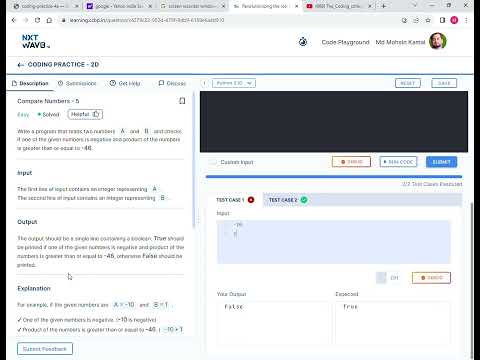The image size is (480, 360).
Task: Open the Discuss tab
Action: [172, 83]
